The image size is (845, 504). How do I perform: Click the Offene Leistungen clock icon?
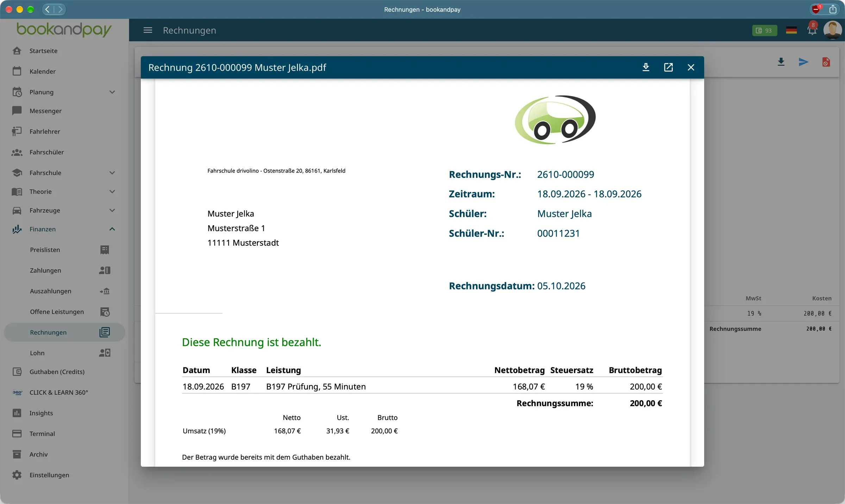tap(105, 312)
